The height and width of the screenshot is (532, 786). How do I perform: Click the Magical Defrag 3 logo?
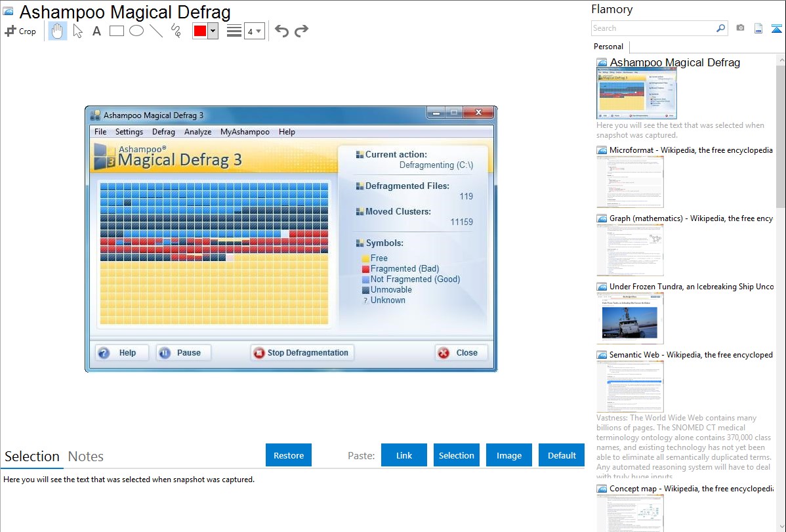pyautogui.click(x=167, y=156)
